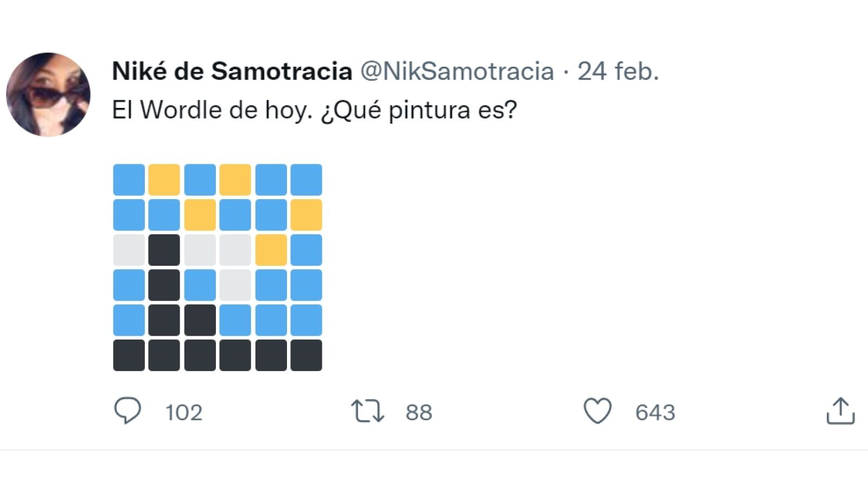
Task: Retweet the post using the arrows icon
Action: click(x=367, y=411)
